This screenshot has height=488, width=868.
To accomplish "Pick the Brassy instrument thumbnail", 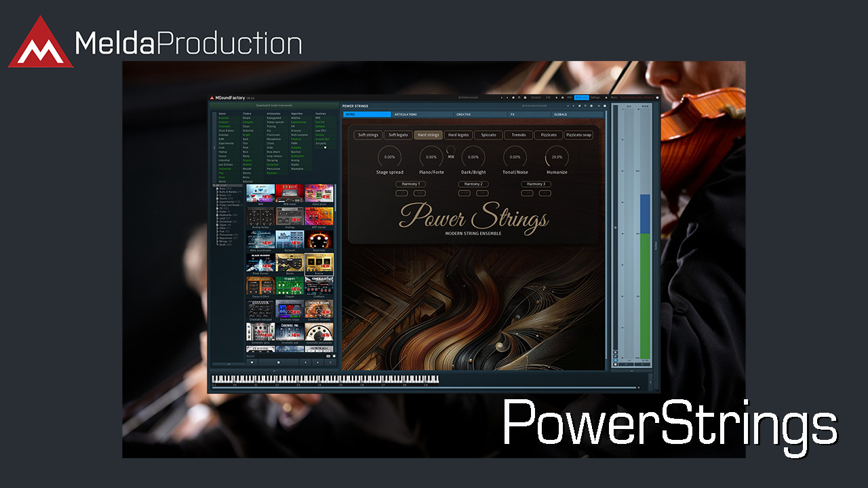I will point(319,263).
